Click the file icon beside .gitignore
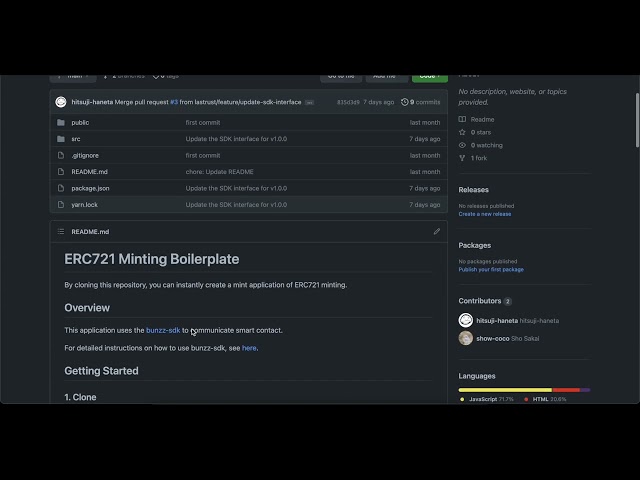The image size is (640, 480). pos(61,156)
